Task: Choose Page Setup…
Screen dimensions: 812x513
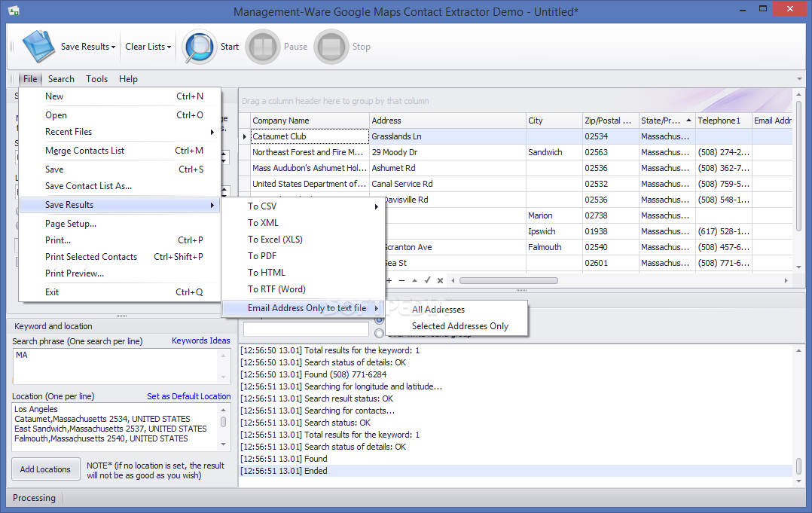Action: [121, 224]
